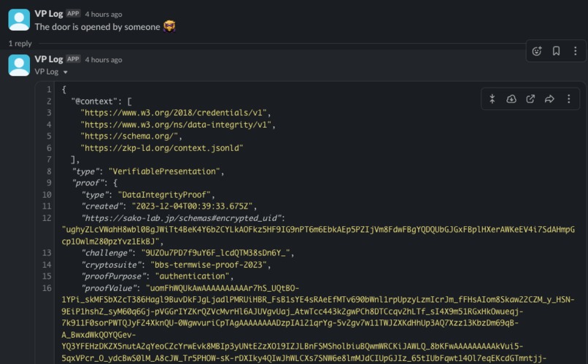Expand the VP Log file dropdown arrow
The image size is (588, 364).
tap(65, 72)
